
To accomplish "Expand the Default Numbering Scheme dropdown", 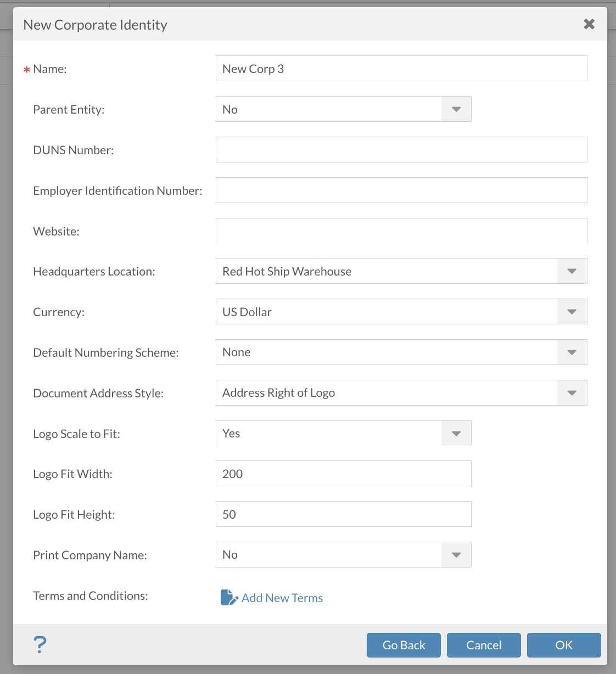I will pyautogui.click(x=572, y=352).
